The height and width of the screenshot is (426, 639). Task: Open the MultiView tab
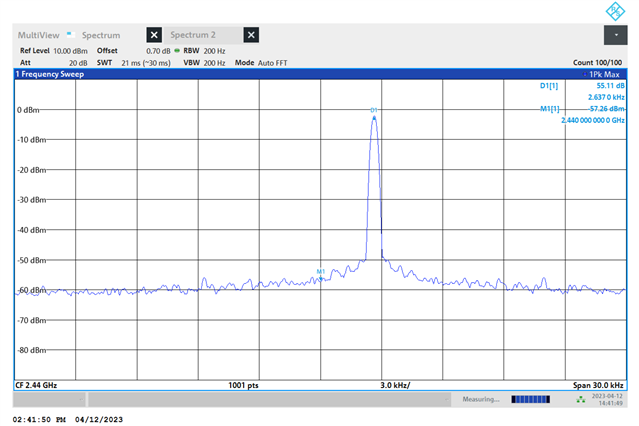click(38, 35)
